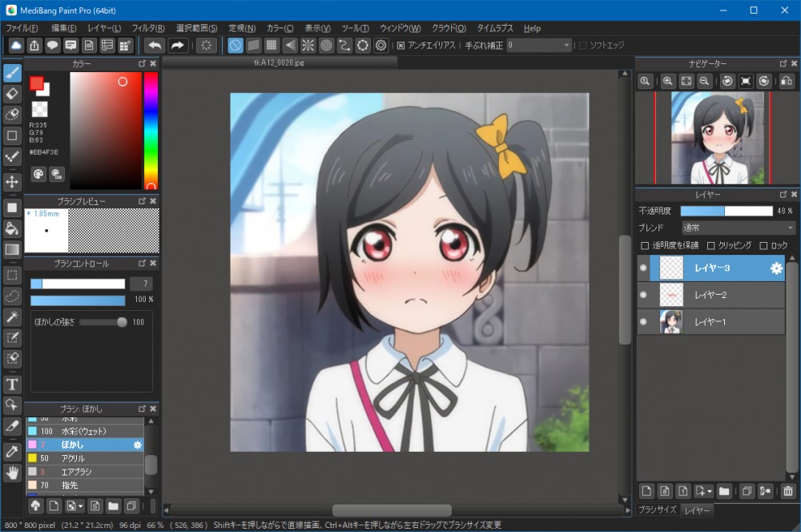Click the Undo arrow in toolbar
801x532 pixels.
(x=155, y=46)
